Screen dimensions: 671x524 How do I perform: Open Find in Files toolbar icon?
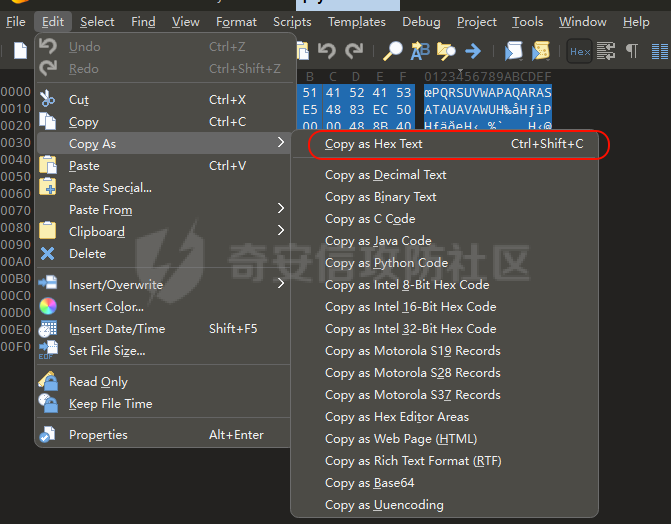[x=447, y=51]
